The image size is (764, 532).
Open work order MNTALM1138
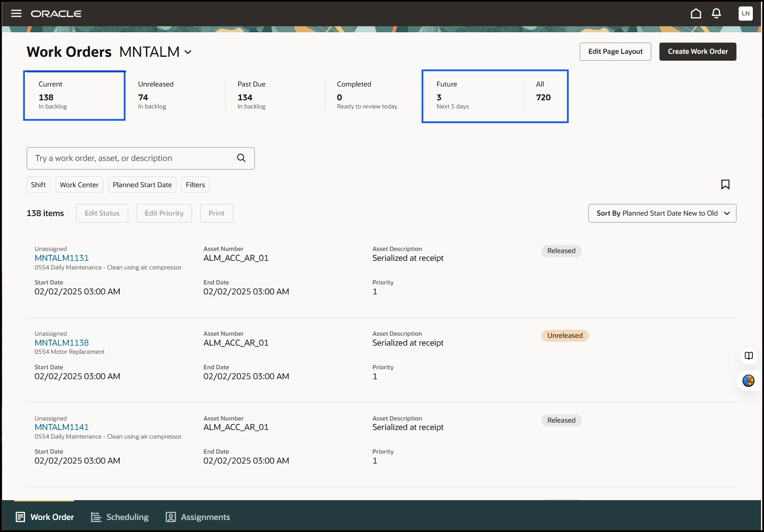(62, 343)
